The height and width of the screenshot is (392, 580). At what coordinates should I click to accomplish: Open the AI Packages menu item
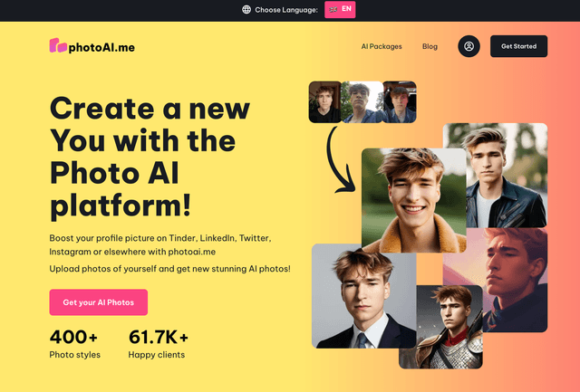(382, 46)
